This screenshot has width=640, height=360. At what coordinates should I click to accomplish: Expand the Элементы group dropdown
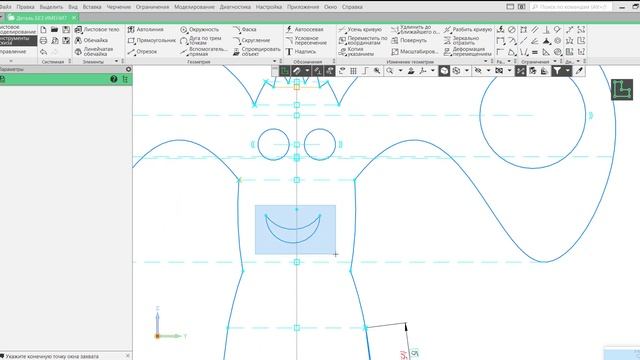point(116,61)
